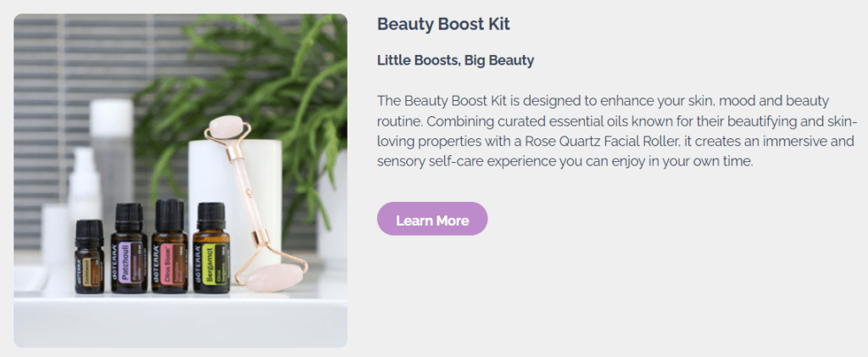
Task: Click the smallest oil bottle on left
Action: (89, 261)
